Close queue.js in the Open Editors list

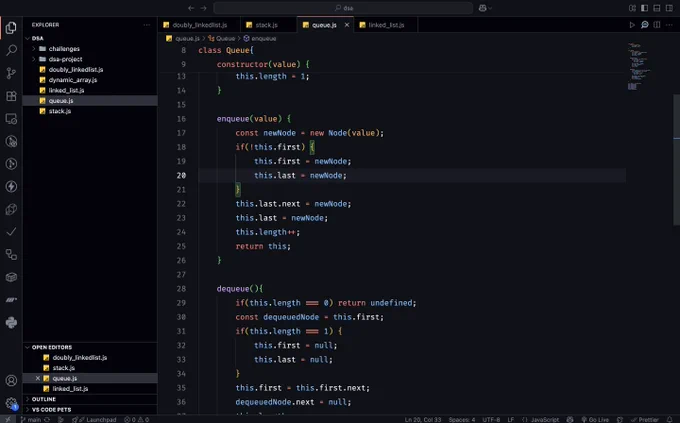click(38, 378)
